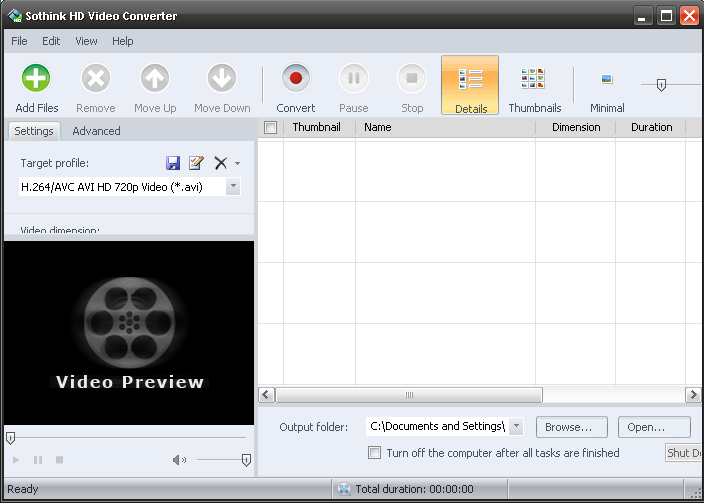
Task: Click the thumbnail size slider in the toolbar
Action: tap(661, 85)
